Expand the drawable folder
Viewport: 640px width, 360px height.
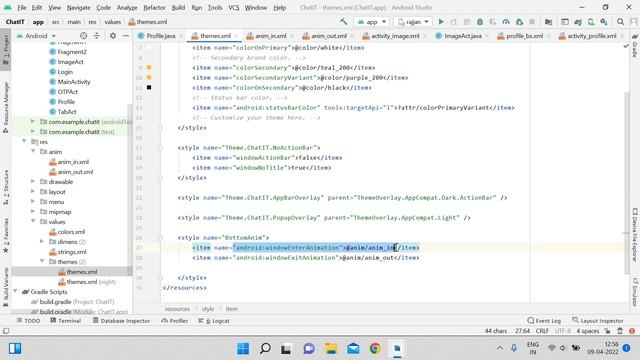(33, 182)
